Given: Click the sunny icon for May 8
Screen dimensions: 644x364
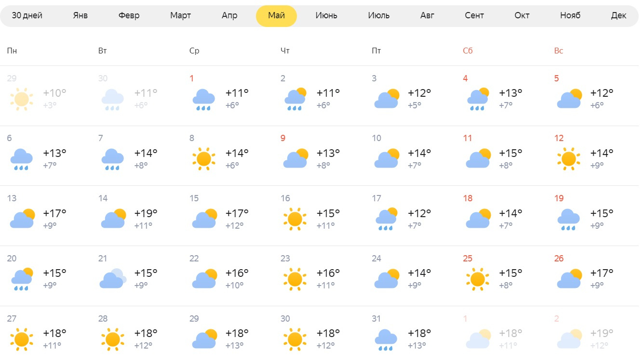Looking at the screenshot, I should [203, 159].
